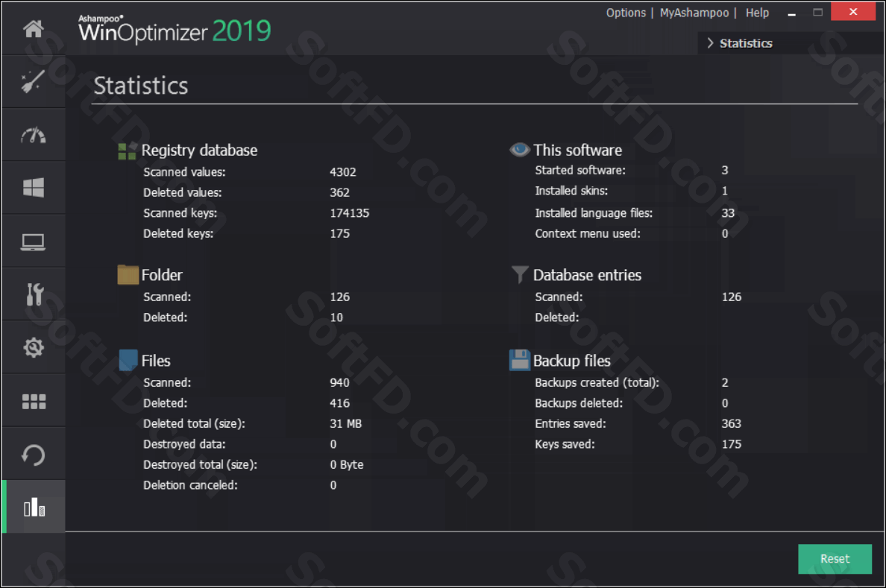
Task: Open the Help menu
Action: 757,13
